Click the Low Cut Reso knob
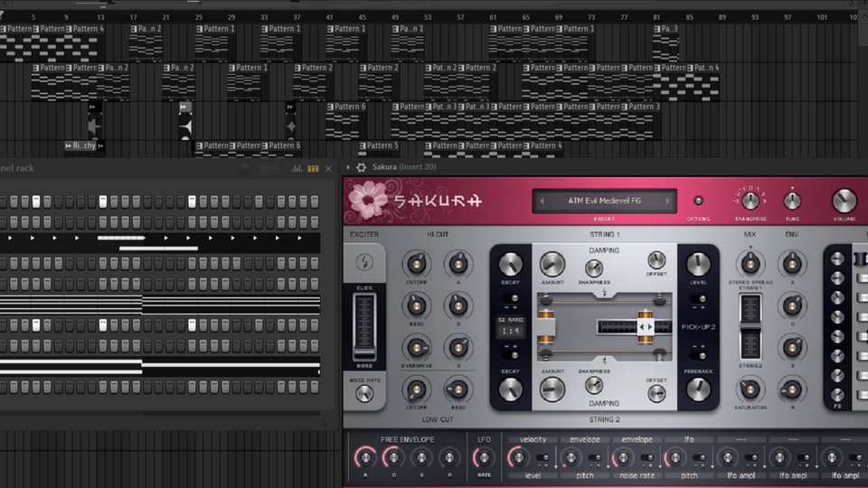The width and height of the screenshot is (868, 488). [x=458, y=389]
